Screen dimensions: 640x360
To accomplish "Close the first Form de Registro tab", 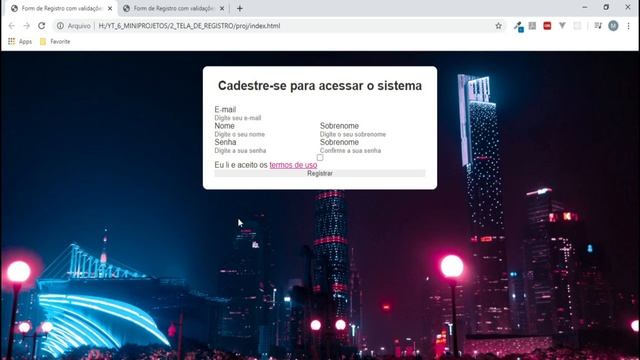I will point(110,8).
